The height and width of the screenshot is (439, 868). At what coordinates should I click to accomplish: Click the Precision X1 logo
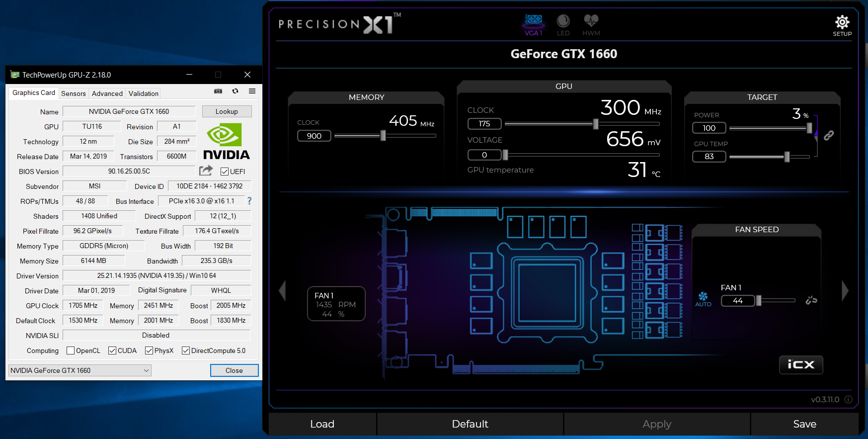[x=339, y=23]
